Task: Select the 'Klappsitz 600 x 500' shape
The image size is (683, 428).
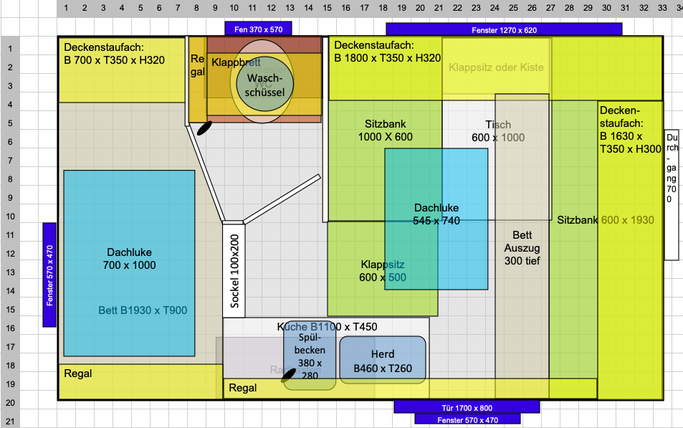Action: click(382, 269)
